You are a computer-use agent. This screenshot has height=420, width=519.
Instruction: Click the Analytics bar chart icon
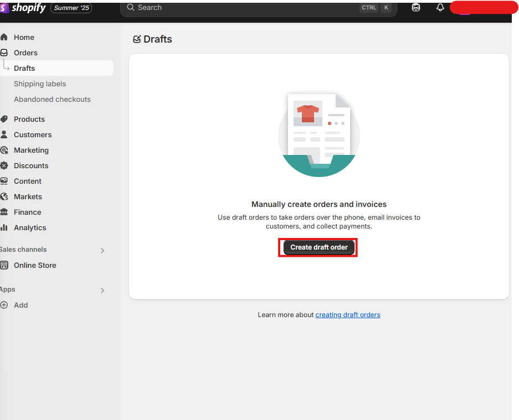pos(4,227)
